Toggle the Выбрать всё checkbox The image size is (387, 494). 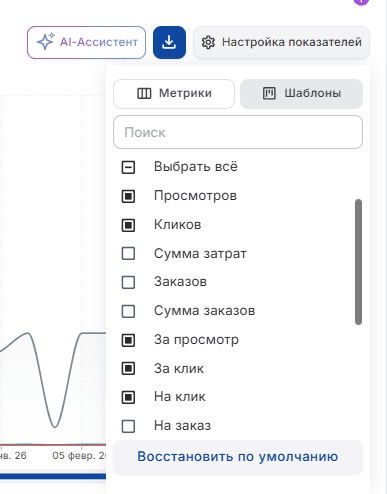[128, 167]
